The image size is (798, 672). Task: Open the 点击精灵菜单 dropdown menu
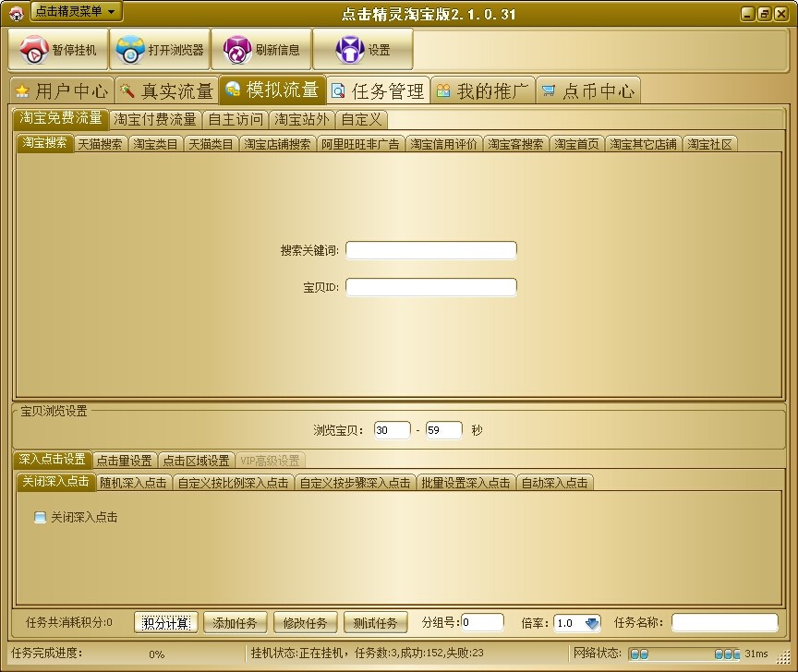(77, 12)
